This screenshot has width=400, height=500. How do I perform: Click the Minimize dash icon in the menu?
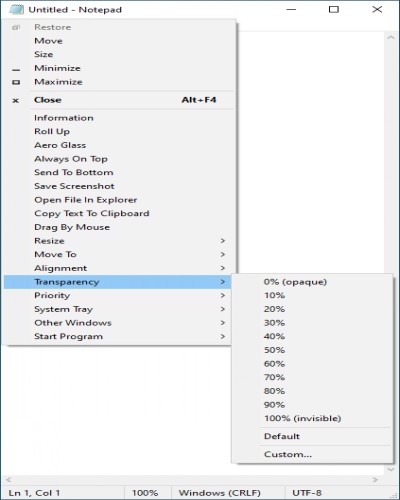tap(16, 70)
